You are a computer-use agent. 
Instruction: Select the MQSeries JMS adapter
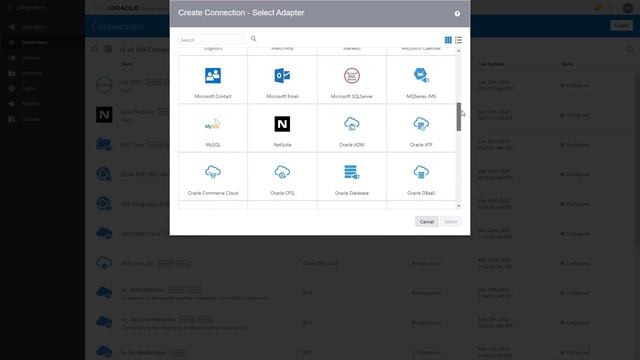[421, 80]
